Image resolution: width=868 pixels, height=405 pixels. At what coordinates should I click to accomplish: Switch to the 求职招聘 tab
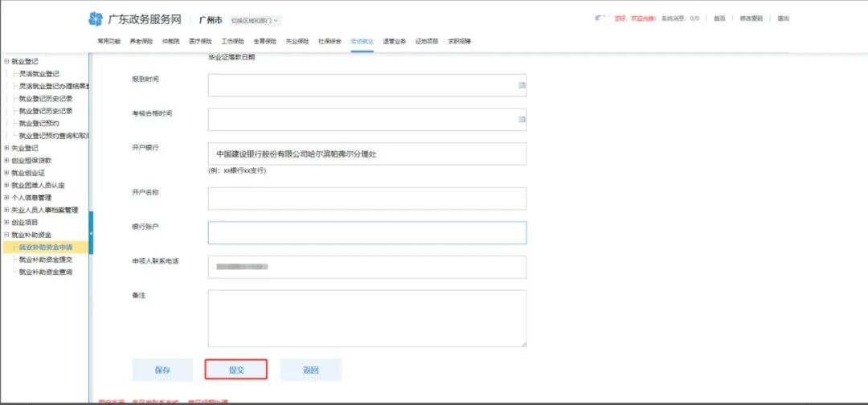tap(460, 41)
